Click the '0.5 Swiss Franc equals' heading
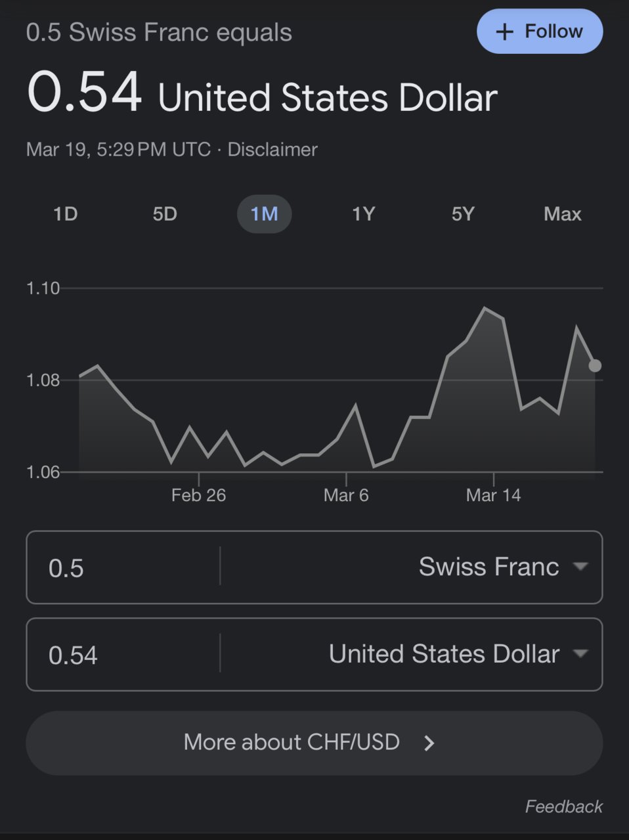The width and height of the screenshot is (629, 840). coord(159,32)
